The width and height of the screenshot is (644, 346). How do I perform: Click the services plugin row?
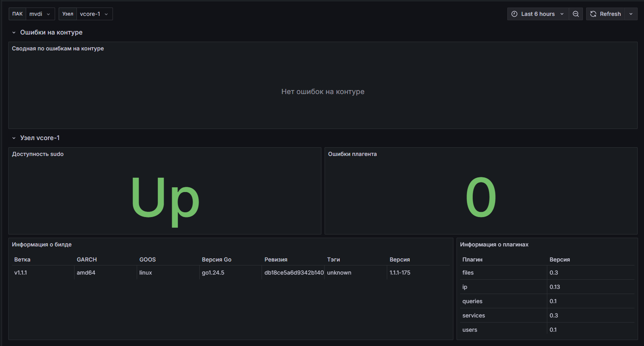click(474, 315)
